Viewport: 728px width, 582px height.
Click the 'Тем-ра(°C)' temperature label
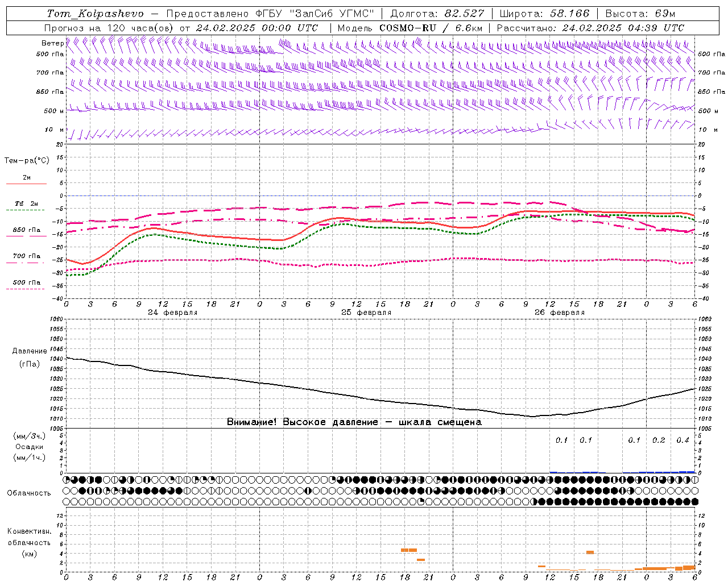(27, 161)
